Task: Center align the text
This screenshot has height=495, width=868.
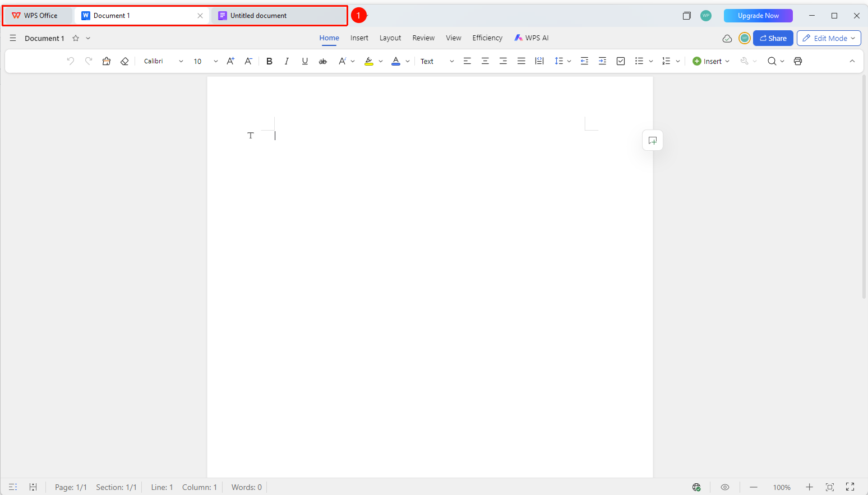Action: (485, 61)
